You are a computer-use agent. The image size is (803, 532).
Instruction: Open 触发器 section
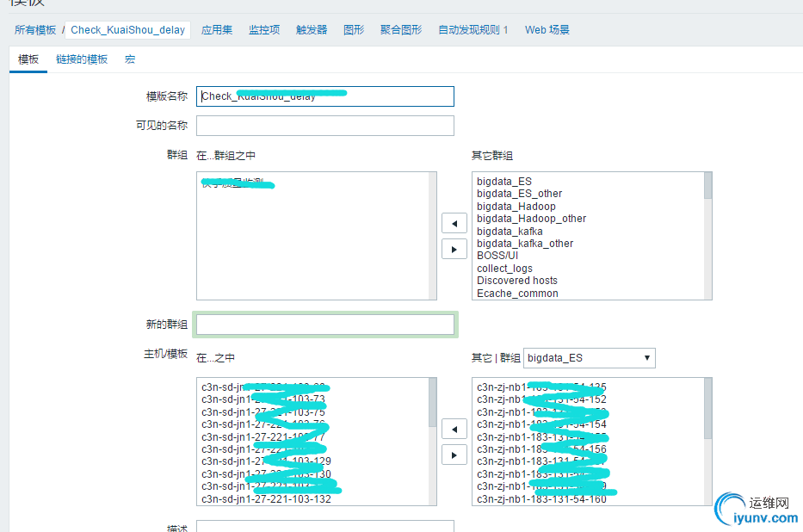[x=312, y=29]
